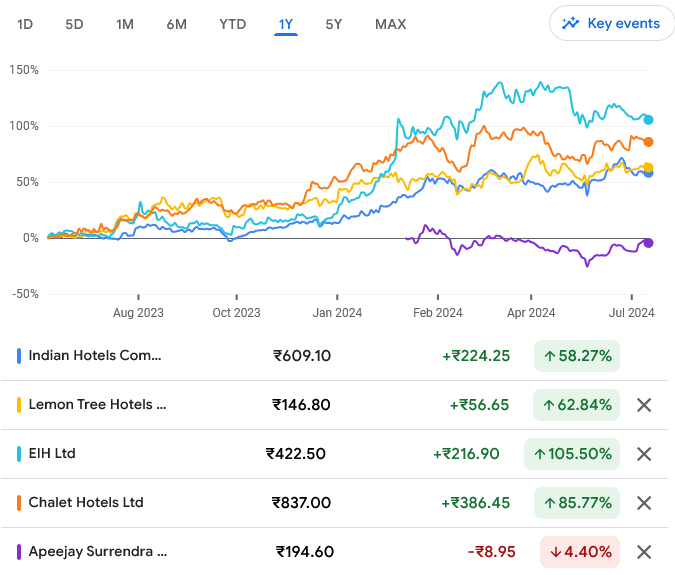Click the Apr 2024 axis label
Viewport: 675px width, 575px height.
click(x=531, y=313)
